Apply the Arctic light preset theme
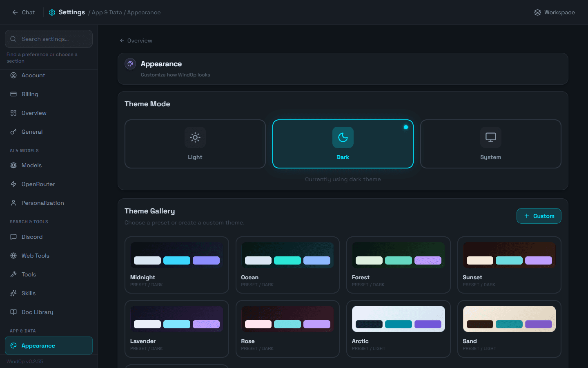 [399, 329]
